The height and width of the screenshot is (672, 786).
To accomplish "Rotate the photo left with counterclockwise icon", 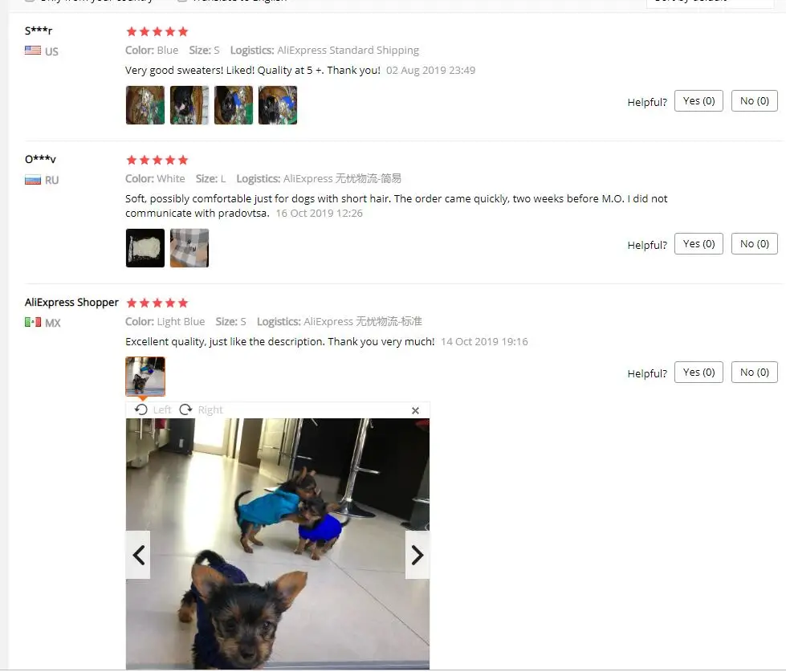I will click(141, 410).
